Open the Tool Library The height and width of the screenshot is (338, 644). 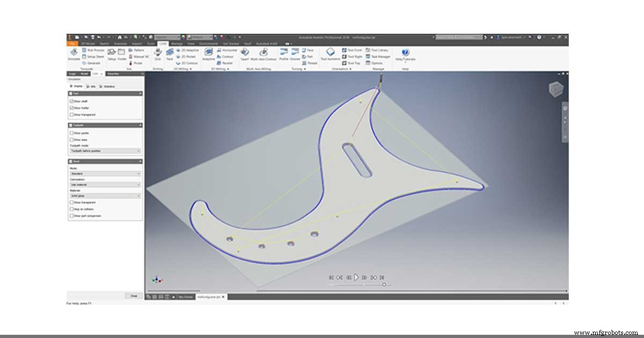(377, 49)
